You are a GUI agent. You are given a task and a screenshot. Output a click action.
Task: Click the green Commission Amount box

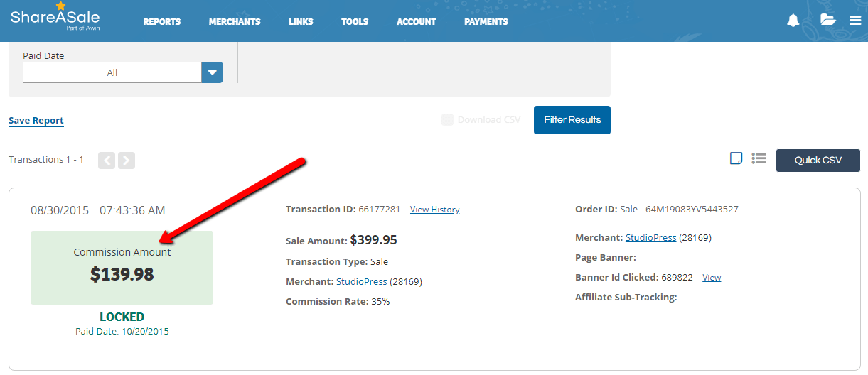122,267
